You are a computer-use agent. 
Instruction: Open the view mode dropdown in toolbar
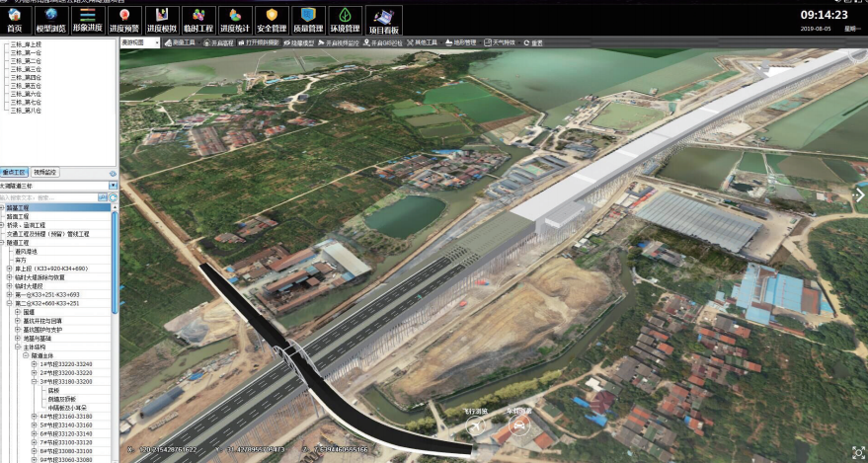(x=140, y=42)
